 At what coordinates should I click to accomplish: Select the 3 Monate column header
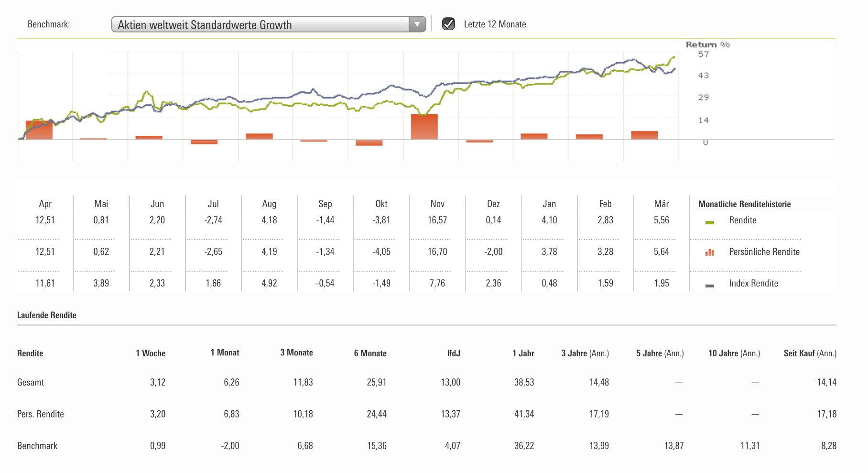coord(296,353)
